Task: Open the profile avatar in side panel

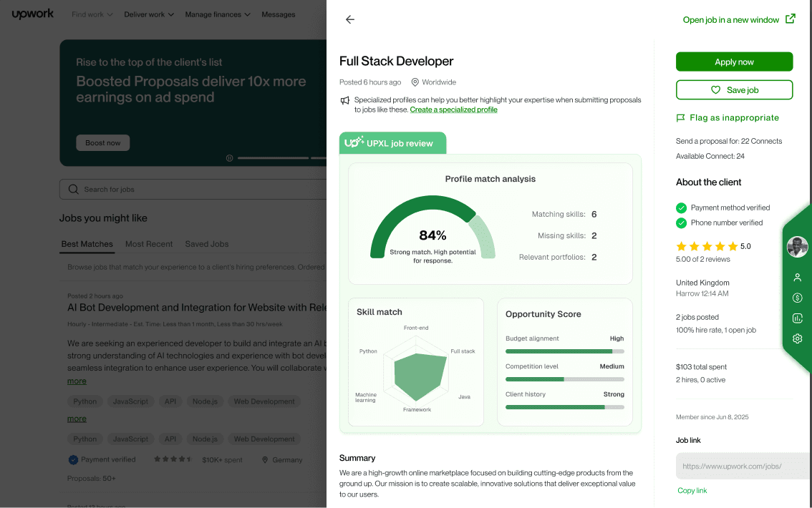Action: coord(797,247)
